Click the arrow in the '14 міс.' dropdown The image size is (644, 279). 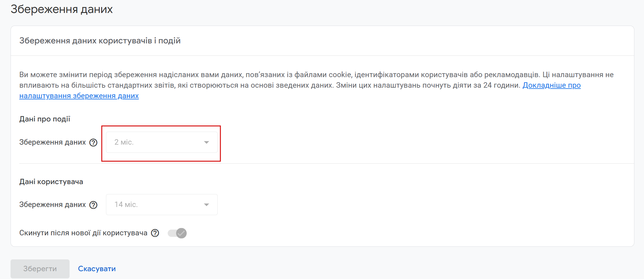(x=207, y=205)
